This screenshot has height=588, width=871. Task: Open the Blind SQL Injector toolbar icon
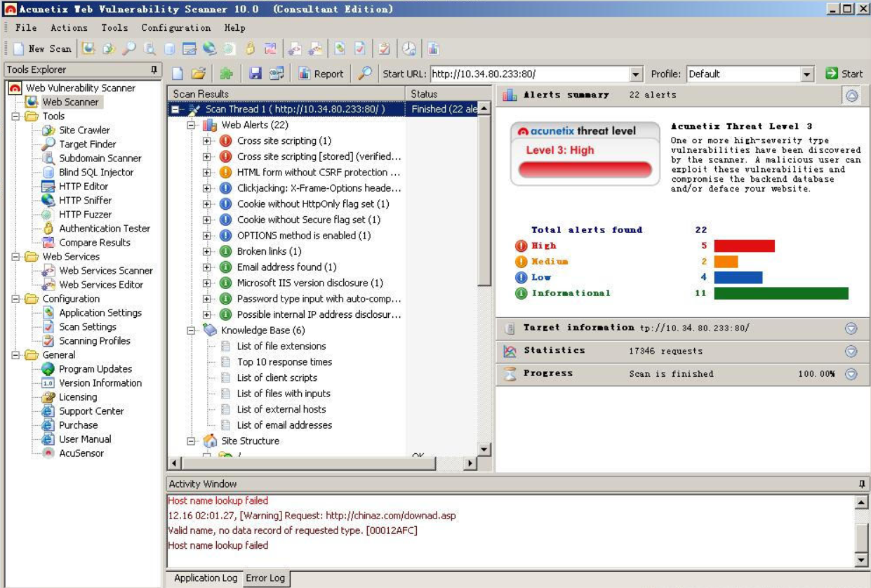(169, 48)
